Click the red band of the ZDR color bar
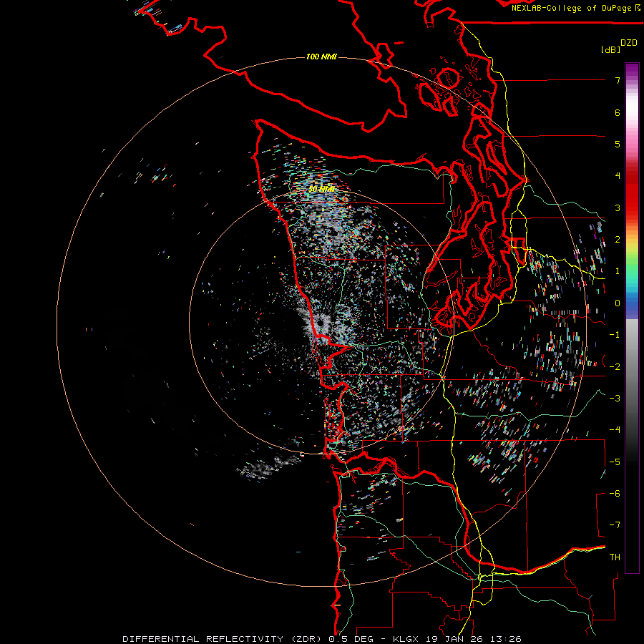 pyautogui.click(x=632, y=189)
